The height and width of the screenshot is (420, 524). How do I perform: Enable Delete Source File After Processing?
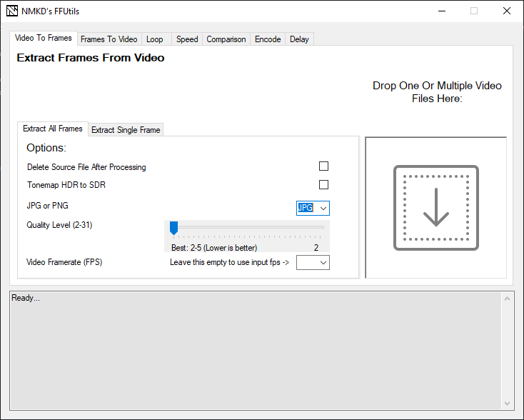pyautogui.click(x=323, y=166)
